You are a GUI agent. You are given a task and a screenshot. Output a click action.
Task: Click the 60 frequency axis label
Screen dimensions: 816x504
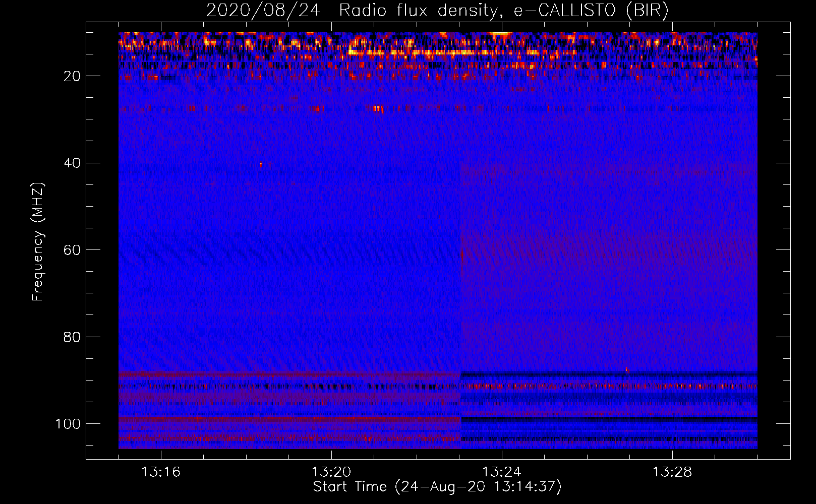point(72,250)
